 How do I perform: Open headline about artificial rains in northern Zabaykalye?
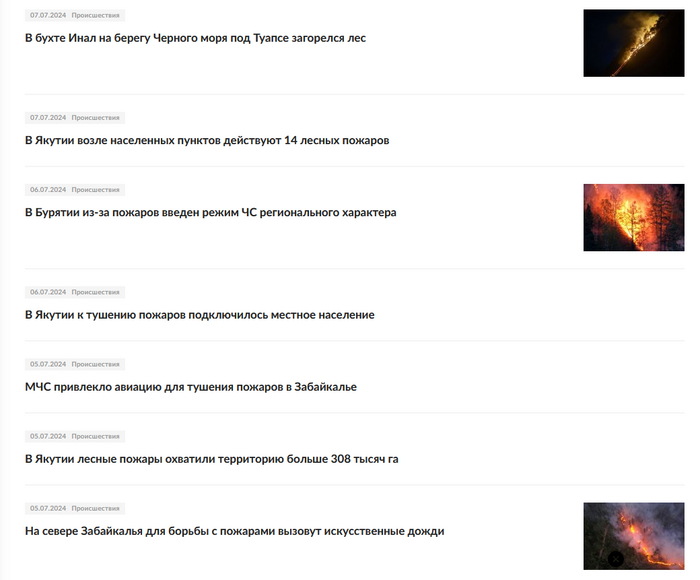234,531
